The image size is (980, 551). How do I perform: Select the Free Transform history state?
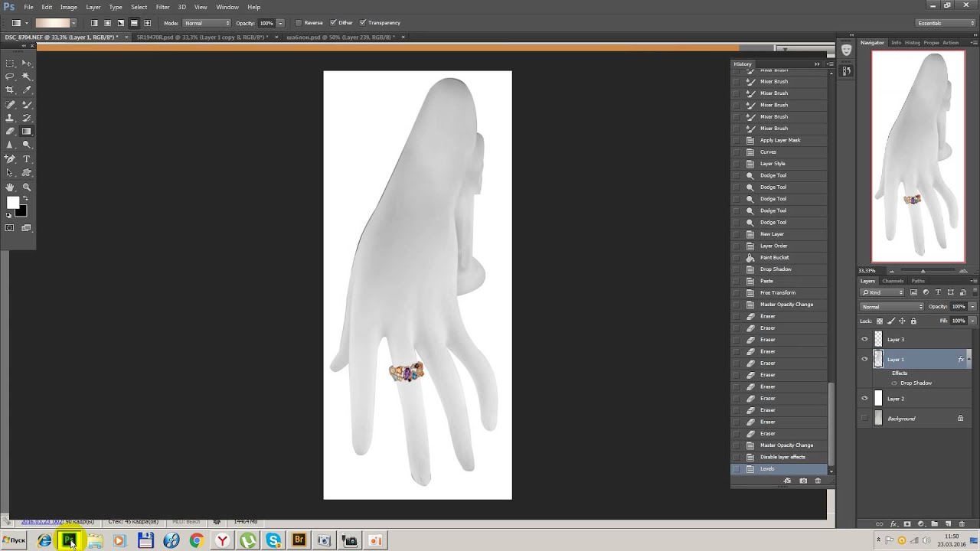pos(779,292)
